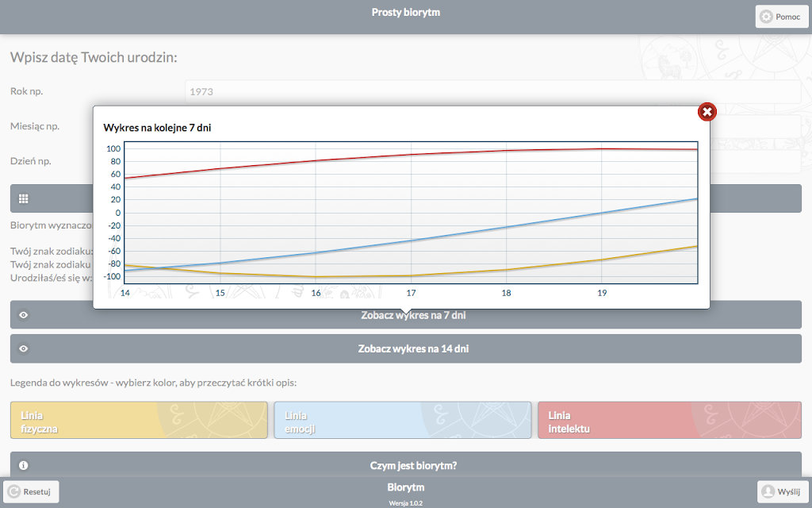
Task: Click the red intellect line on chart
Action: coord(412,155)
